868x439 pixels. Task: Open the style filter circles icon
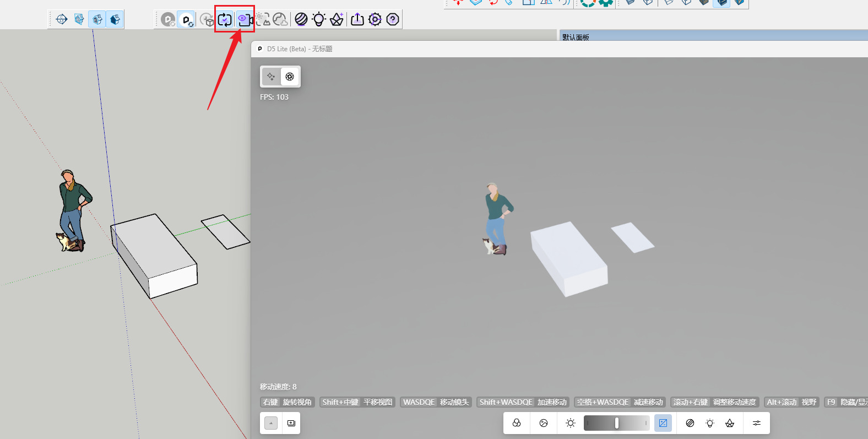click(x=517, y=423)
